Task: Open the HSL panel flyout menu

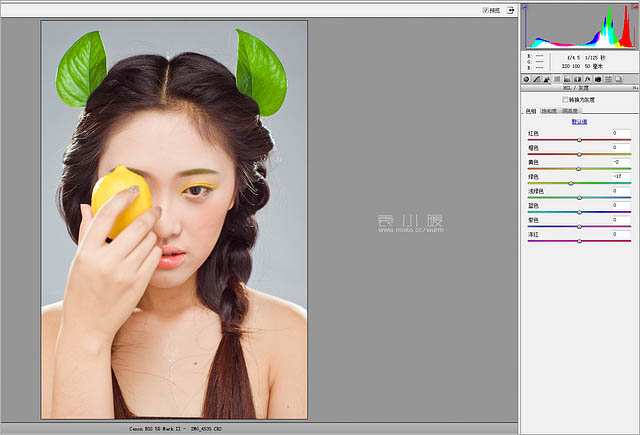Action: [633, 88]
